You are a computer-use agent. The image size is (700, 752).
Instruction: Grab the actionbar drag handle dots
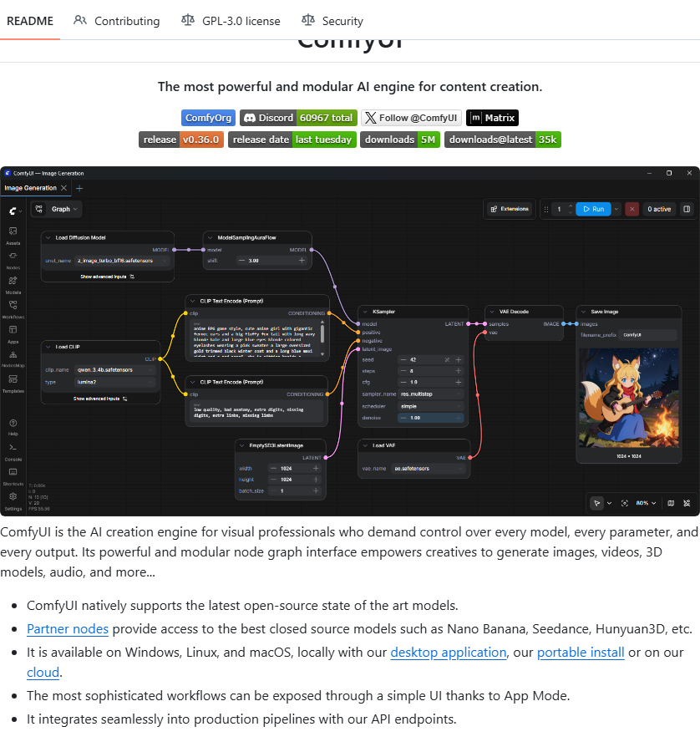(x=545, y=209)
